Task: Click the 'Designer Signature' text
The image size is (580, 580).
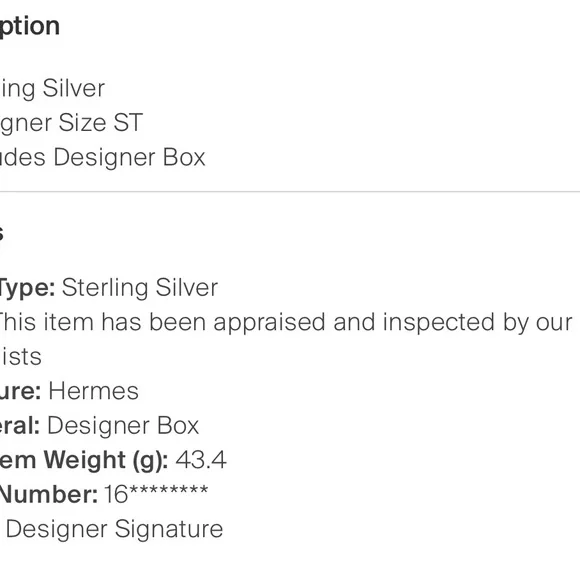Action: 115,529
